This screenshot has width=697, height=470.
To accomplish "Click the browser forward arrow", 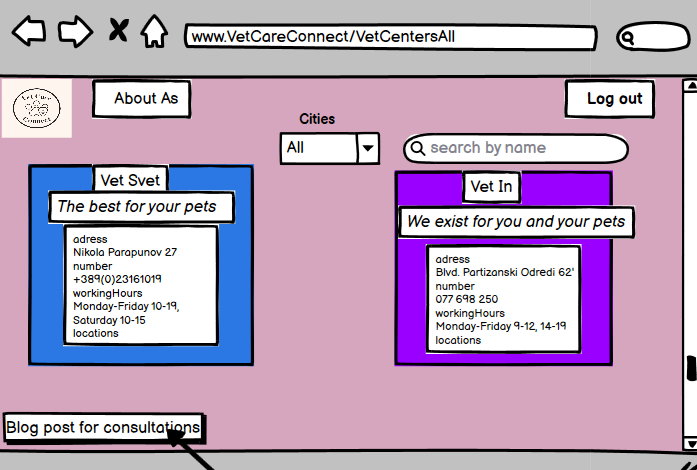I will (75, 31).
